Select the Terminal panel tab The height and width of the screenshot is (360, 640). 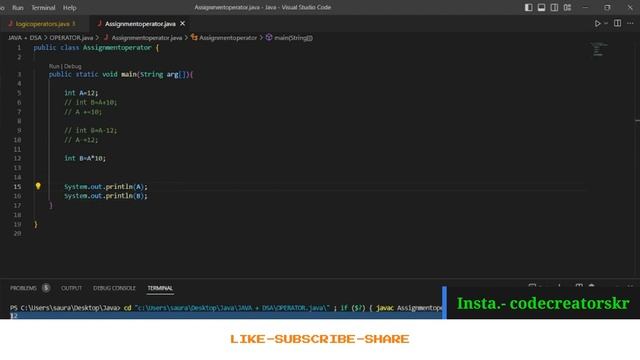point(160,288)
